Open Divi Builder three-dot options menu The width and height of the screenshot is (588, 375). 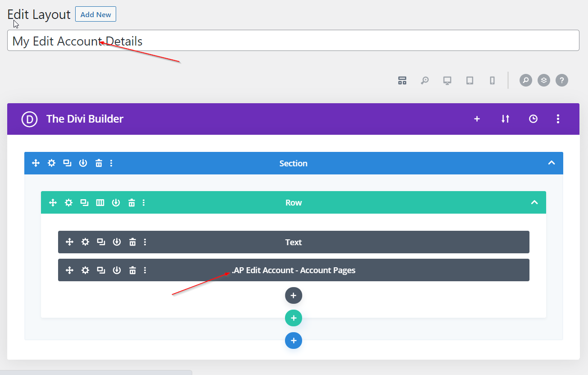[x=558, y=119]
